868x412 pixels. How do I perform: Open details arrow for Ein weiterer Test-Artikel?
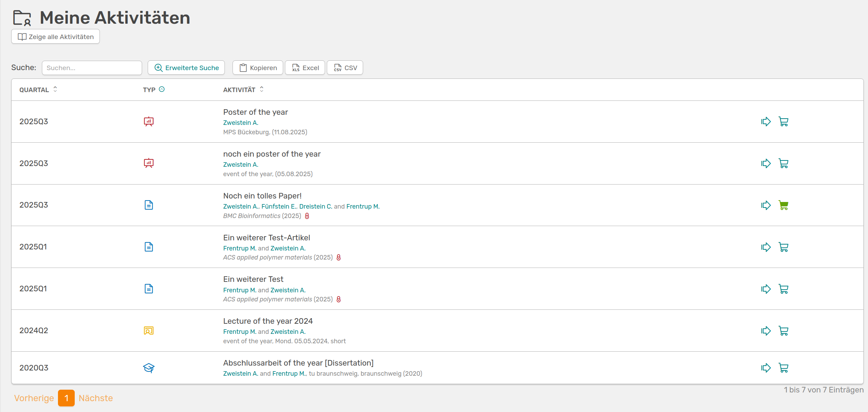click(x=766, y=247)
